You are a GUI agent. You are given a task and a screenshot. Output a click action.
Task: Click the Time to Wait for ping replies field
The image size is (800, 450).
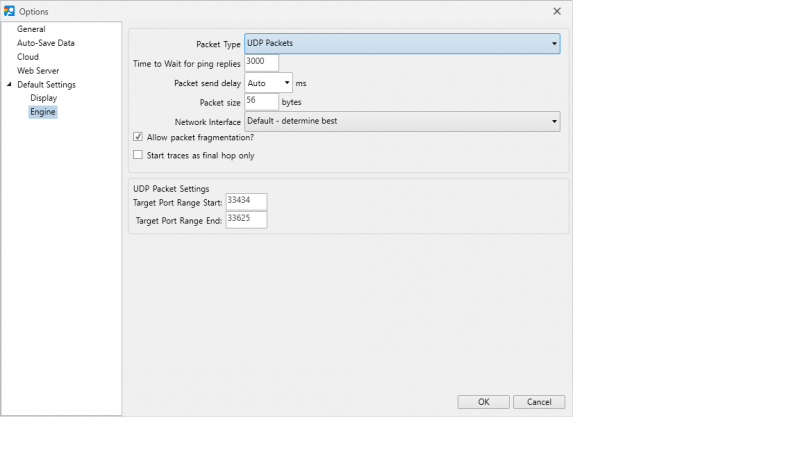[261, 63]
